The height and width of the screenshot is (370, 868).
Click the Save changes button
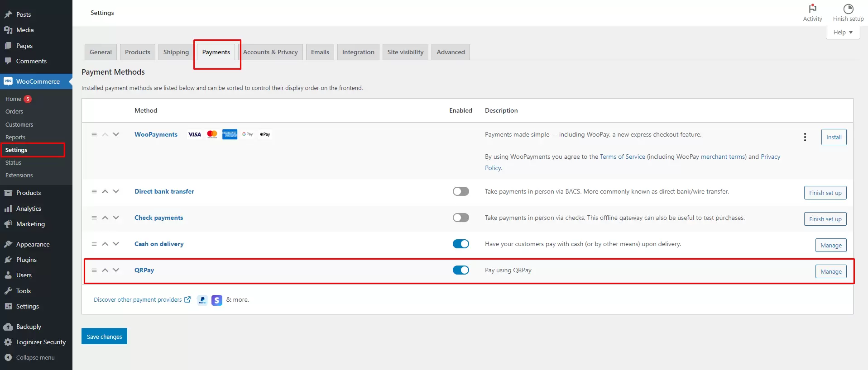tap(104, 336)
